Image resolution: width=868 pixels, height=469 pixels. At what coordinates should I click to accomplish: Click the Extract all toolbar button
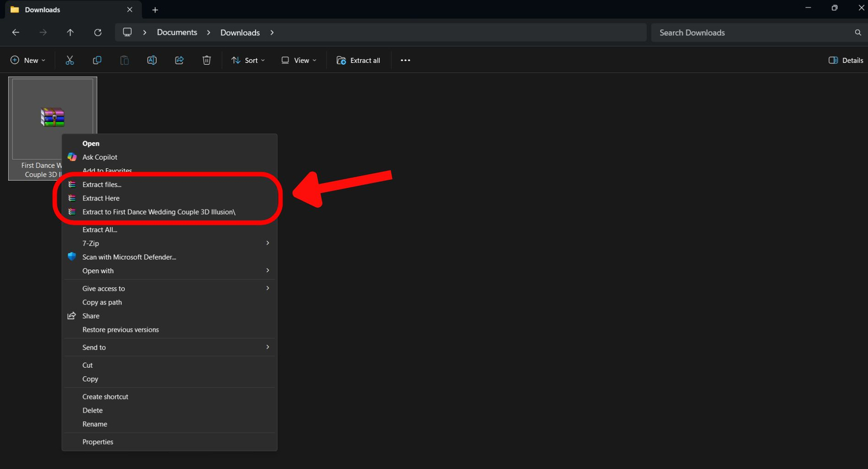click(x=359, y=60)
